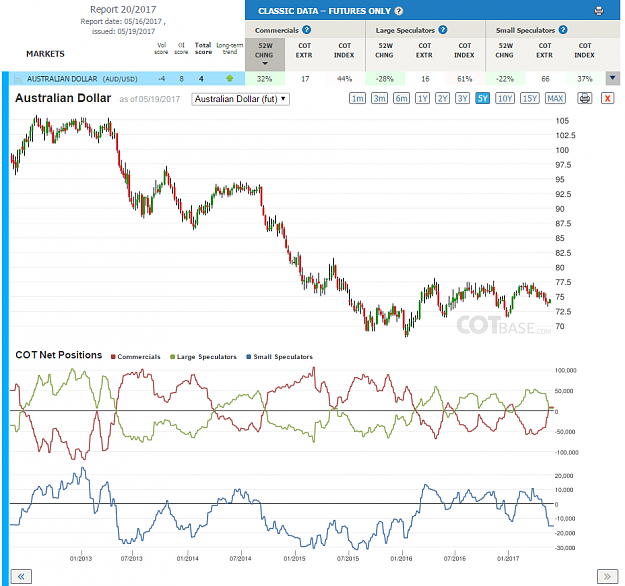625x586 pixels.
Task: Toggle Large Speculators series in legend
Action: coord(203,357)
